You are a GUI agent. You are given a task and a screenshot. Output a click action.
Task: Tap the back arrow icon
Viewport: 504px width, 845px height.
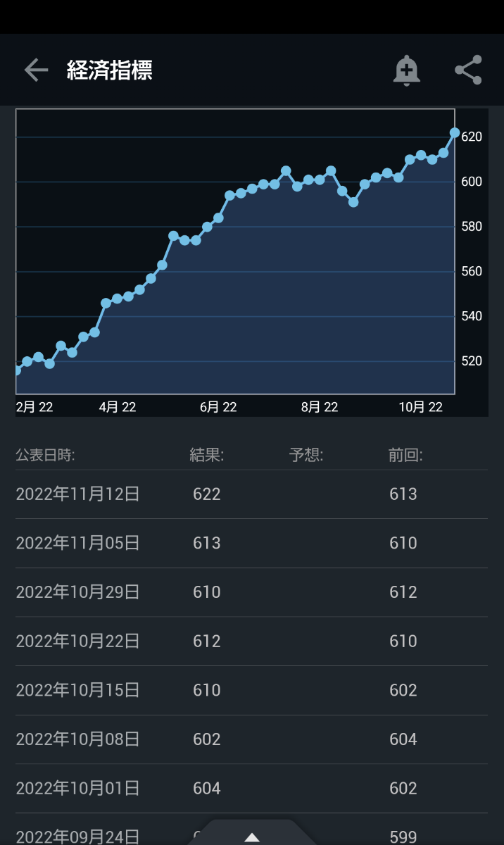(36, 70)
